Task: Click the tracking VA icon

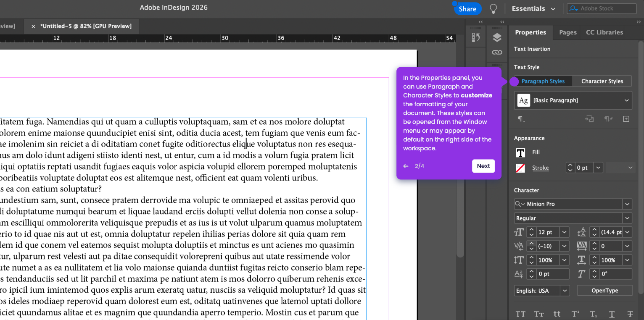Action: [x=582, y=246]
